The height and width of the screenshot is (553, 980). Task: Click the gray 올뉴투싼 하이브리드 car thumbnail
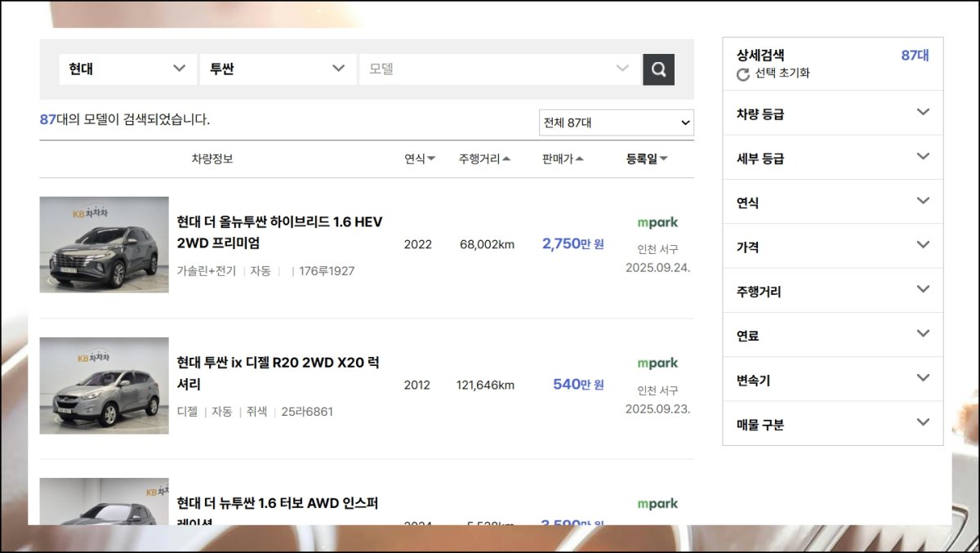tap(104, 244)
